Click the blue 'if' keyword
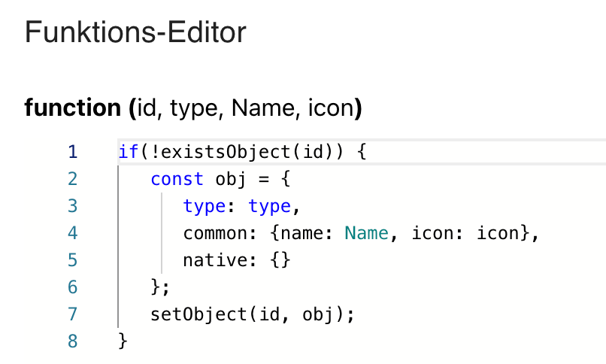 (127, 152)
